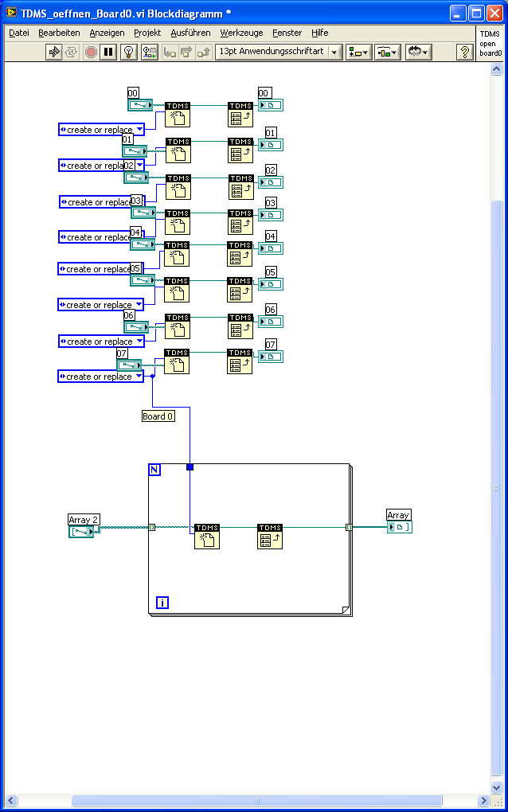Select the TDMS Open node inside the For Loop
The image size is (508, 812).
tap(207, 537)
